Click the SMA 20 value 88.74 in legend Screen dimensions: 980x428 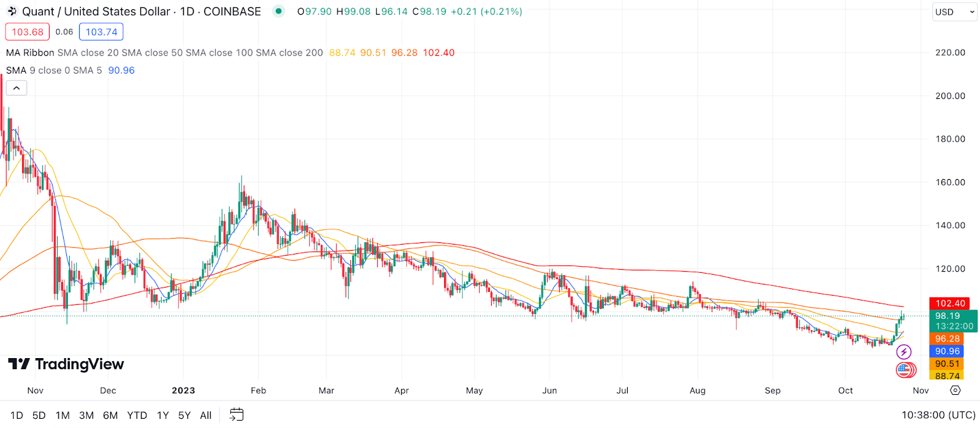click(x=342, y=53)
